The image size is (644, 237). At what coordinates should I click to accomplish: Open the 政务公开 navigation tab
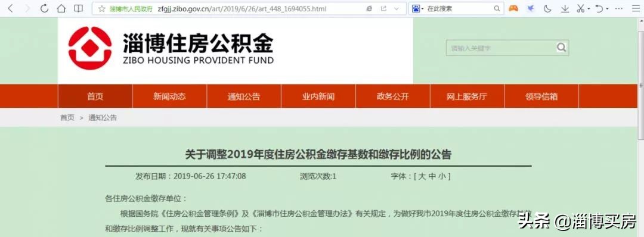pyautogui.click(x=392, y=96)
